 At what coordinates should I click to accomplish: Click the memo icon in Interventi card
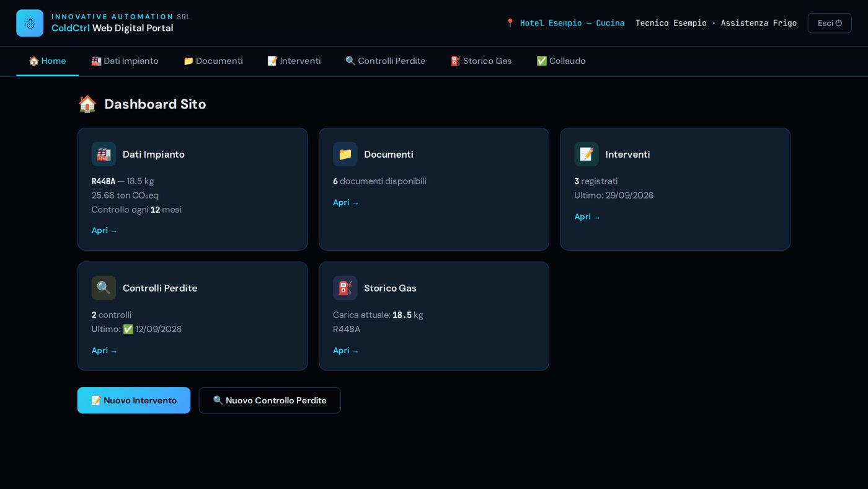click(587, 154)
